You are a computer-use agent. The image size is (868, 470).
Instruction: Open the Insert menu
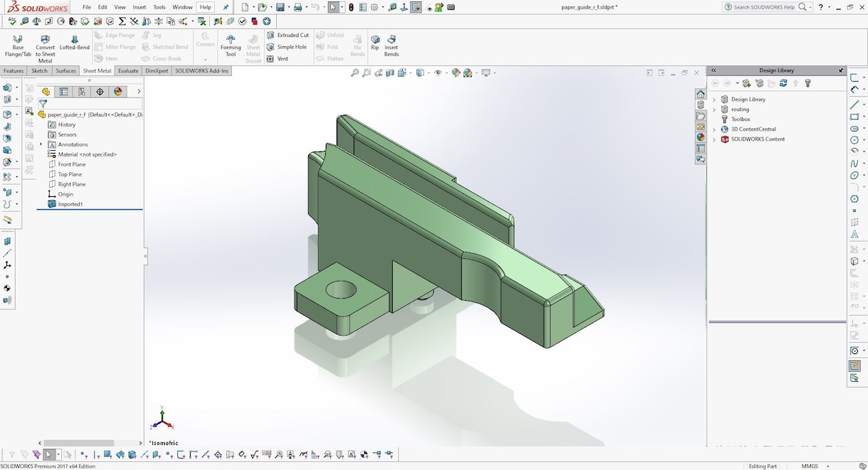pyautogui.click(x=139, y=7)
